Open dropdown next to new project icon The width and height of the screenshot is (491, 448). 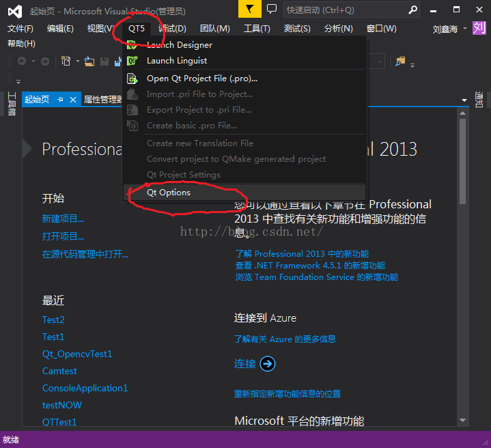coord(78,61)
